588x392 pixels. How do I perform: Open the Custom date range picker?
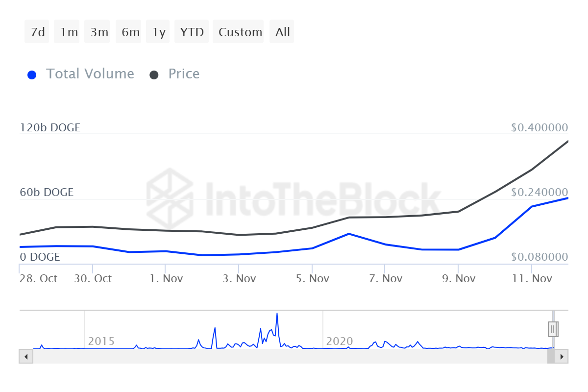tap(240, 32)
